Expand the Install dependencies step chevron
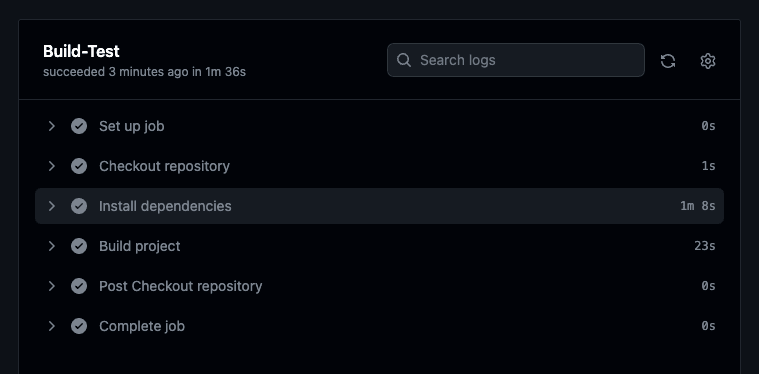 click(x=51, y=206)
